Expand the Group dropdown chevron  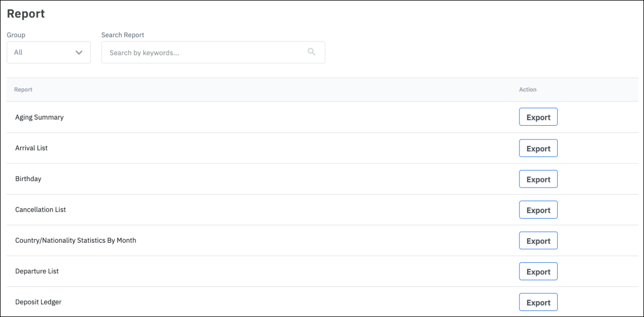(x=79, y=52)
